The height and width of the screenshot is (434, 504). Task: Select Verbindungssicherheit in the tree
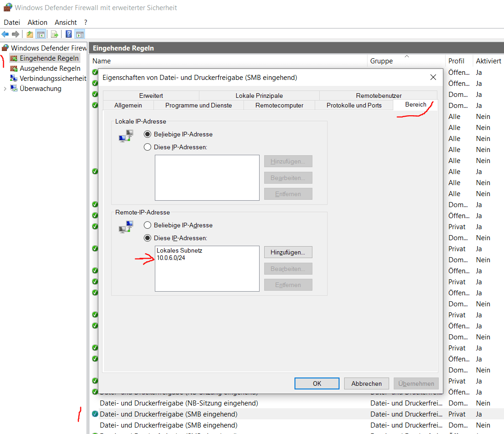53,79
